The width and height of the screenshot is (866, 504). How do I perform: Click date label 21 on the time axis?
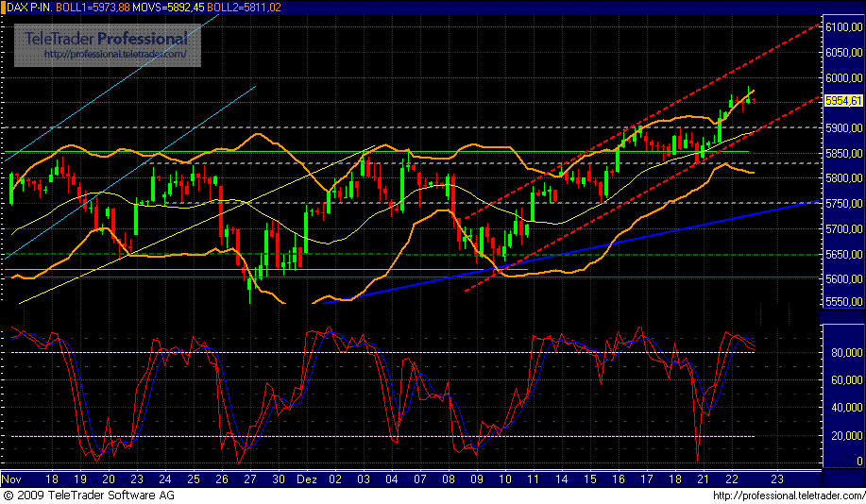(x=703, y=479)
